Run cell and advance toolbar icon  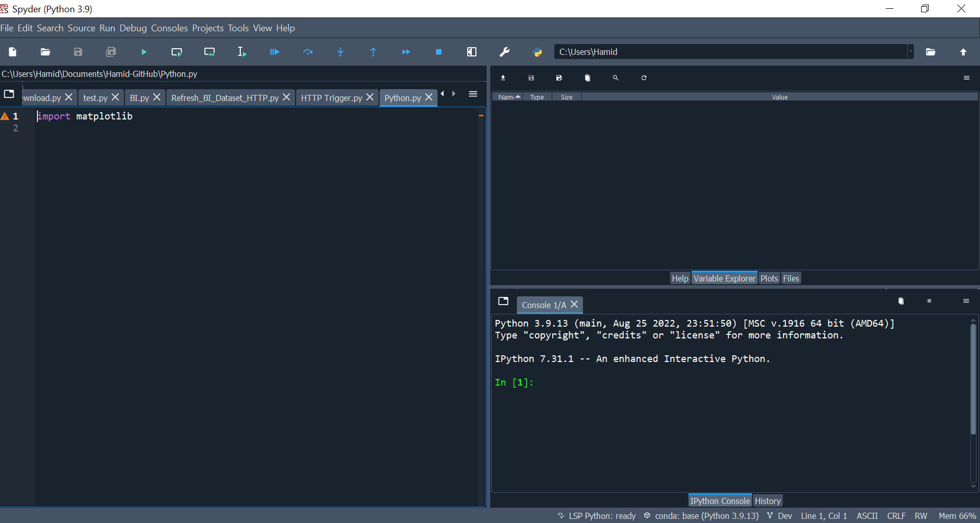[x=210, y=52]
